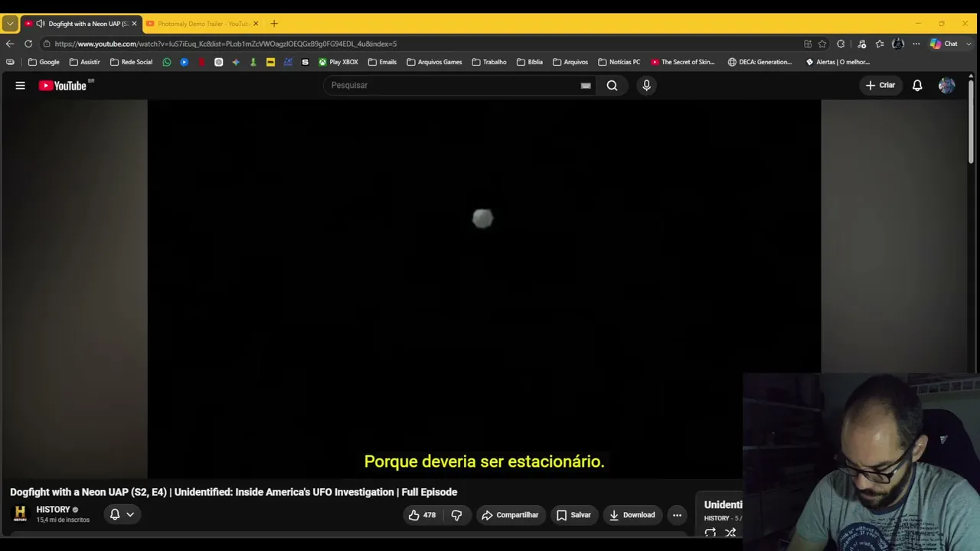Image resolution: width=980 pixels, height=551 pixels.
Task: Open the on-screen keyboard in search box
Action: click(x=586, y=86)
